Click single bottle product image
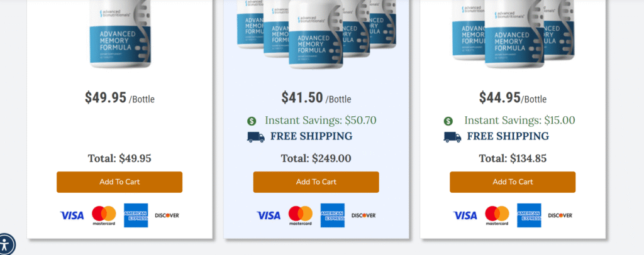The image size is (644, 255). (x=120, y=34)
